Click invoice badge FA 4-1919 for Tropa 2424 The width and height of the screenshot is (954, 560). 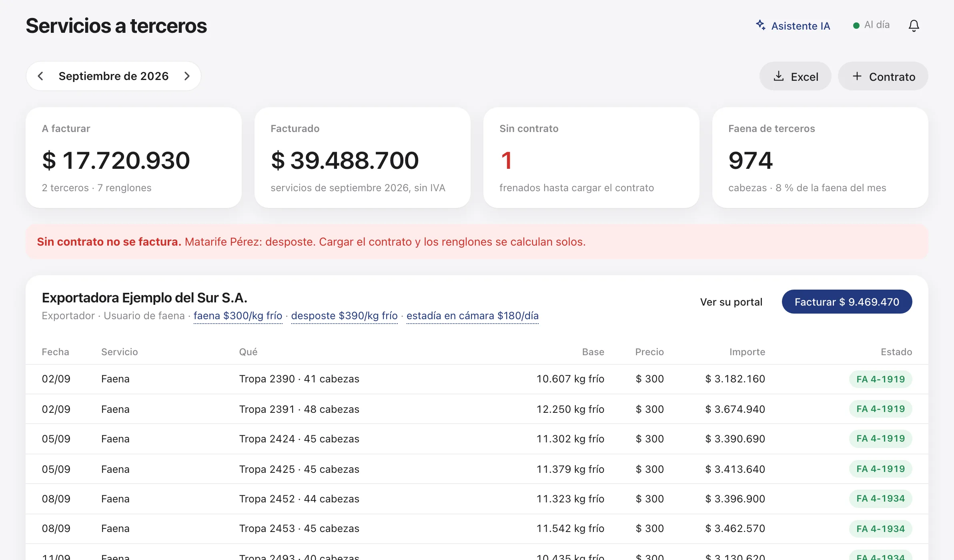[880, 438]
